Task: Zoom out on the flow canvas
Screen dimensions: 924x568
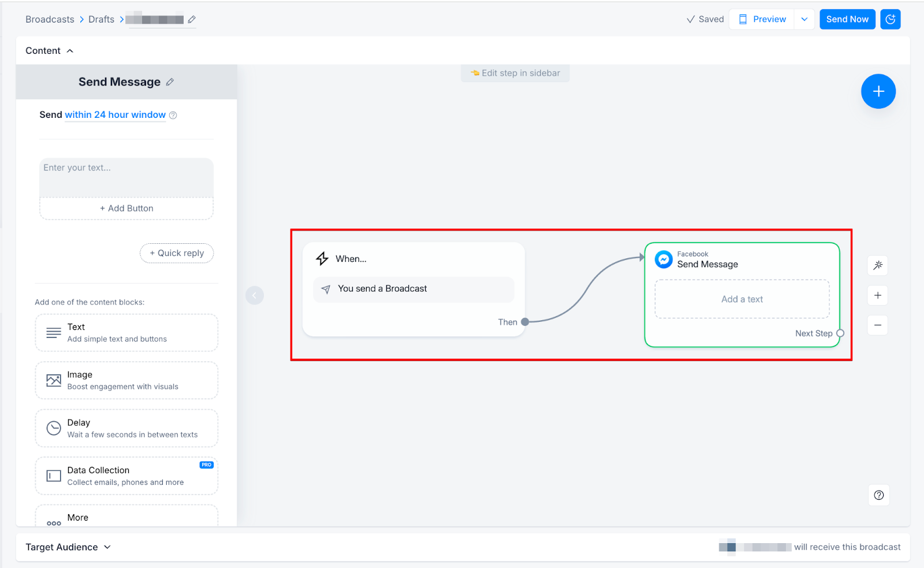Action: tap(878, 325)
